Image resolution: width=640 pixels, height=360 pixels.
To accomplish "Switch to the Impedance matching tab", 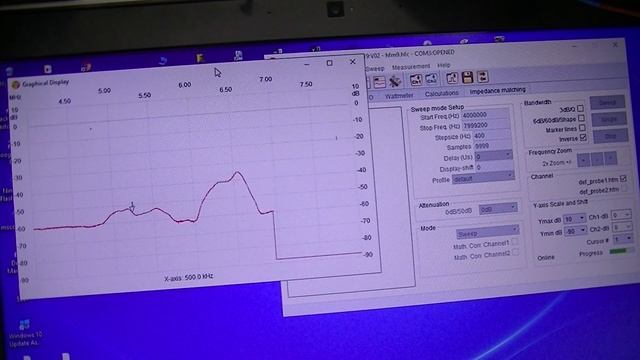I will [x=498, y=90].
